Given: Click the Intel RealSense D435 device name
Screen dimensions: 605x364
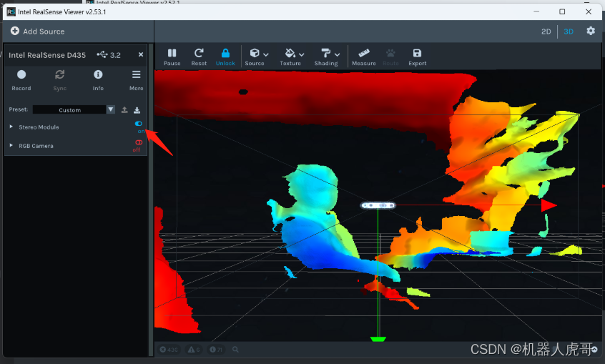Looking at the screenshot, I should point(47,55).
